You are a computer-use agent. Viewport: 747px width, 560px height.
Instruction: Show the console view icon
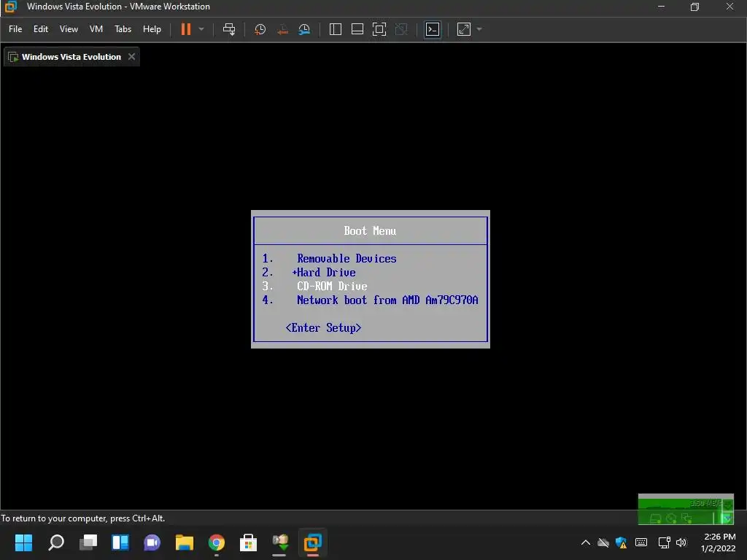(433, 29)
